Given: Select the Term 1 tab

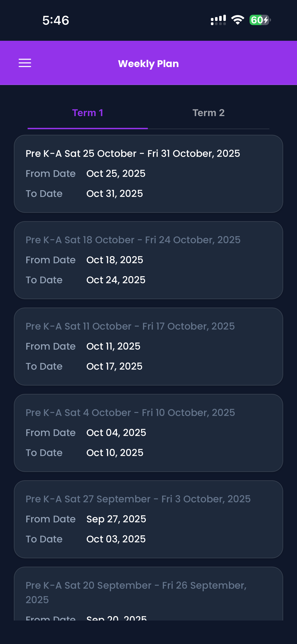Looking at the screenshot, I should pyautogui.click(x=87, y=113).
